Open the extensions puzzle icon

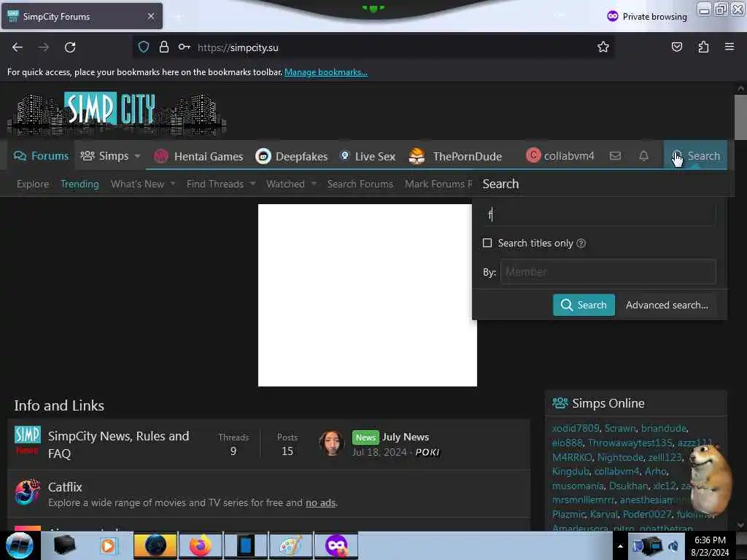pyautogui.click(x=703, y=47)
